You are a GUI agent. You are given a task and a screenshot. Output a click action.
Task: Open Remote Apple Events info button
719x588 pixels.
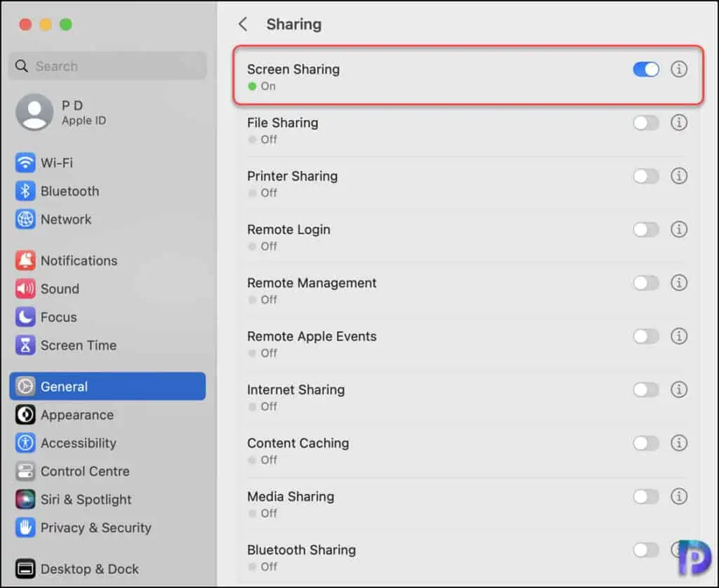pos(679,336)
